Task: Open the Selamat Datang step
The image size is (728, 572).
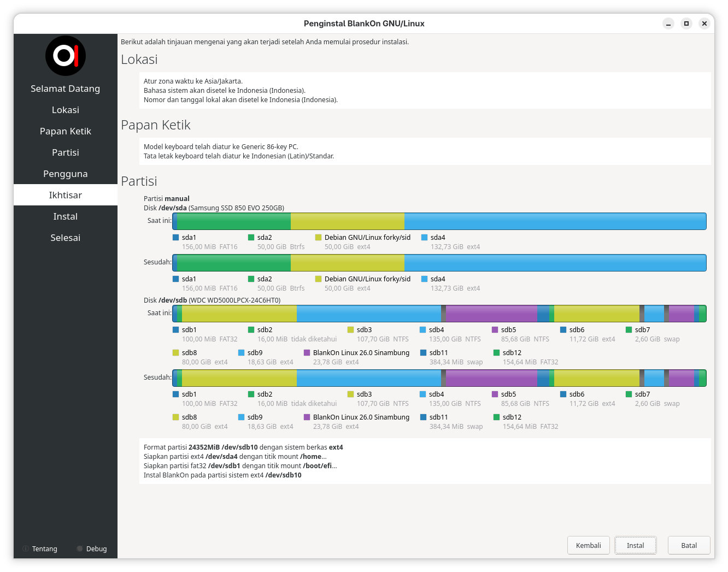Action: (x=66, y=89)
